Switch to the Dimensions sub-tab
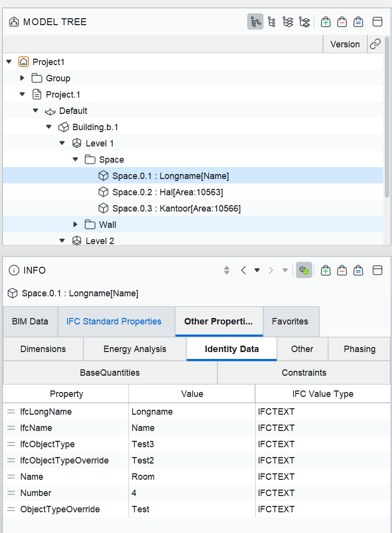This screenshot has height=533, width=392. click(x=43, y=349)
